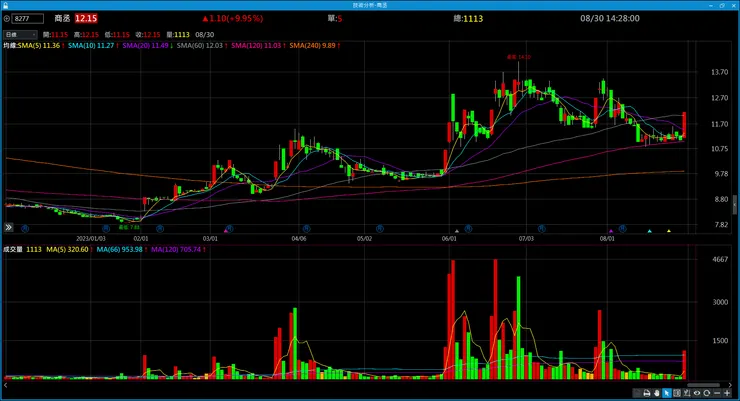Click the cyan triangle marker on date axis

(649, 231)
